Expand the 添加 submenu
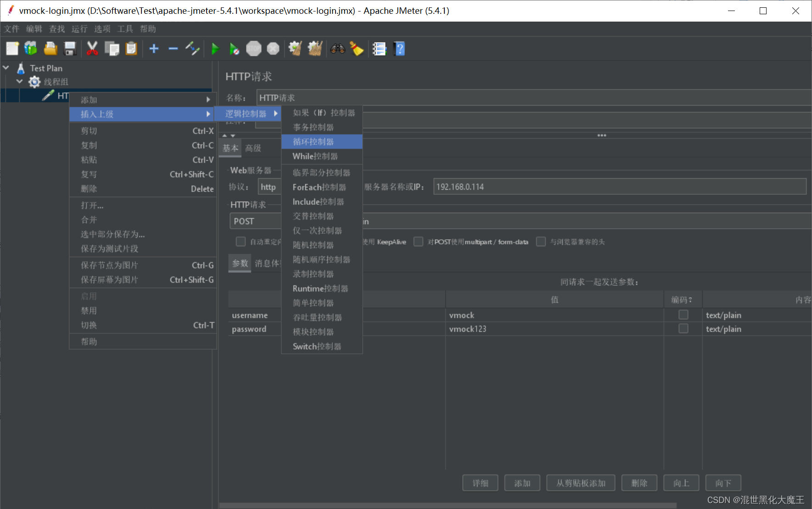812x509 pixels. coord(143,100)
